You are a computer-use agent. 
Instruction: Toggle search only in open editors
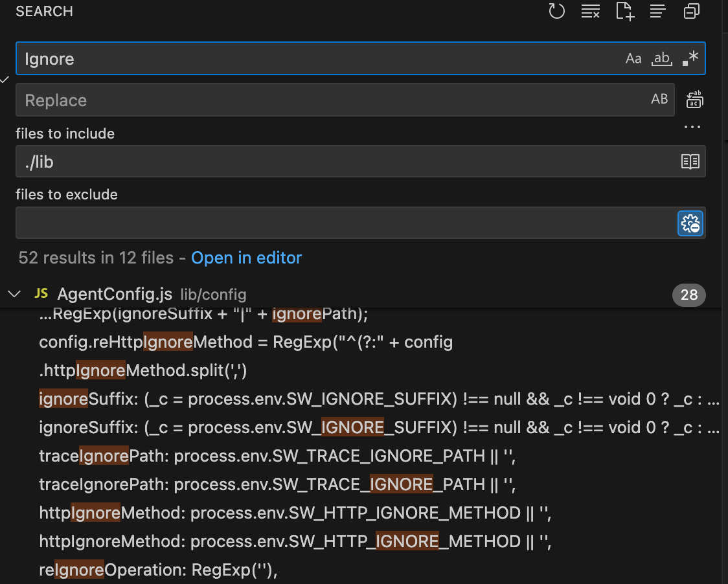pos(690,162)
